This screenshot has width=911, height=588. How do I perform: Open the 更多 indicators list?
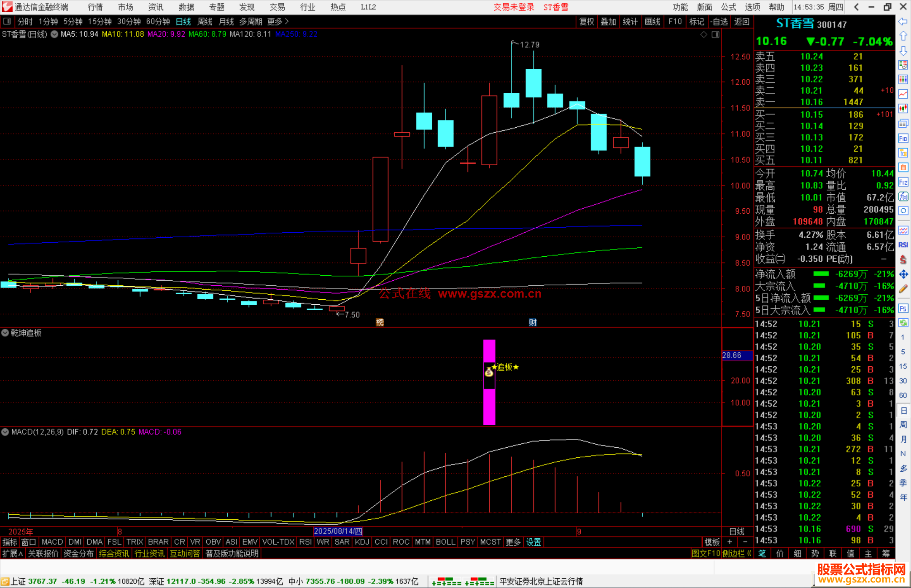[x=513, y=542]
